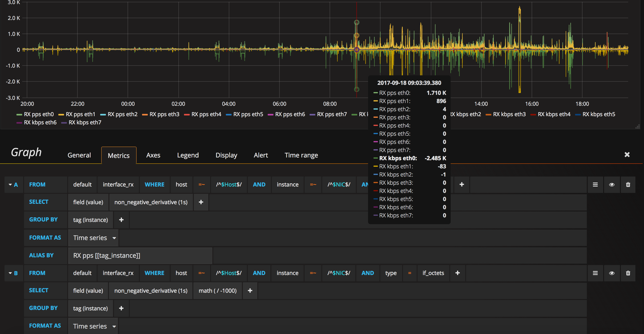Add a WHERE condition to query B

[457, 273]
